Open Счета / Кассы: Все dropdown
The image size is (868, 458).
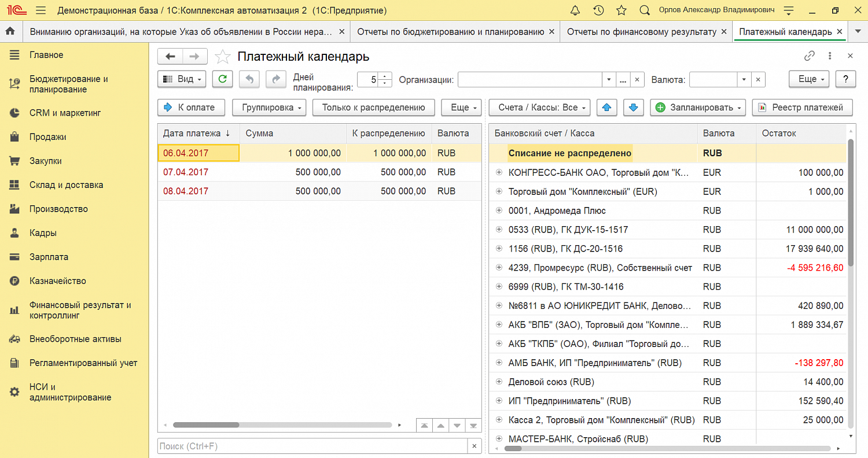pos(539,107)
